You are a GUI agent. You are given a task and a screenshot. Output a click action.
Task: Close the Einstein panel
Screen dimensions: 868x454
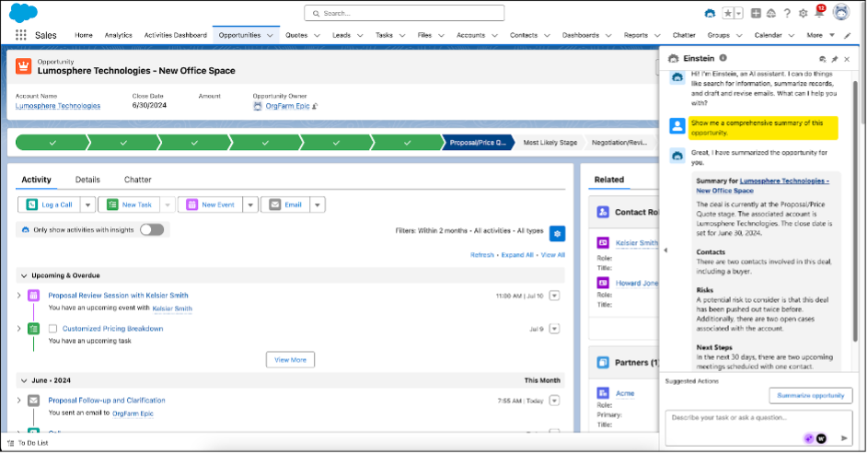847,59
